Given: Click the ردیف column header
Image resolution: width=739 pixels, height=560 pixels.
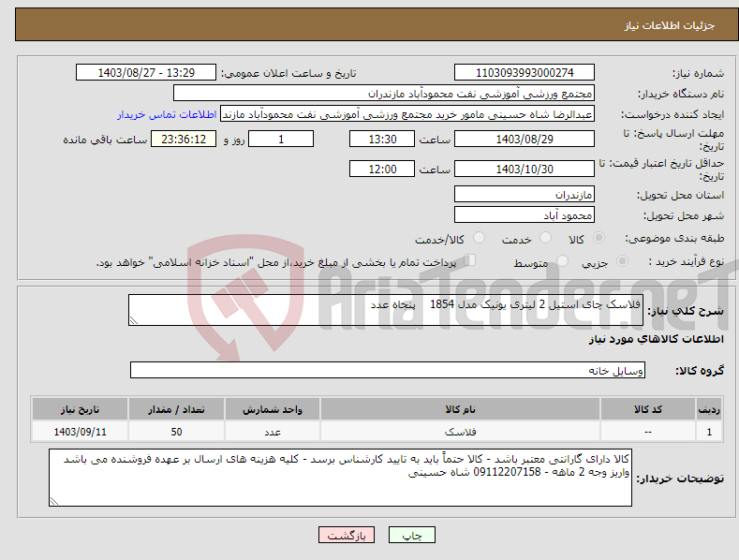Looking at the screenshot, I should coord(709,409).
